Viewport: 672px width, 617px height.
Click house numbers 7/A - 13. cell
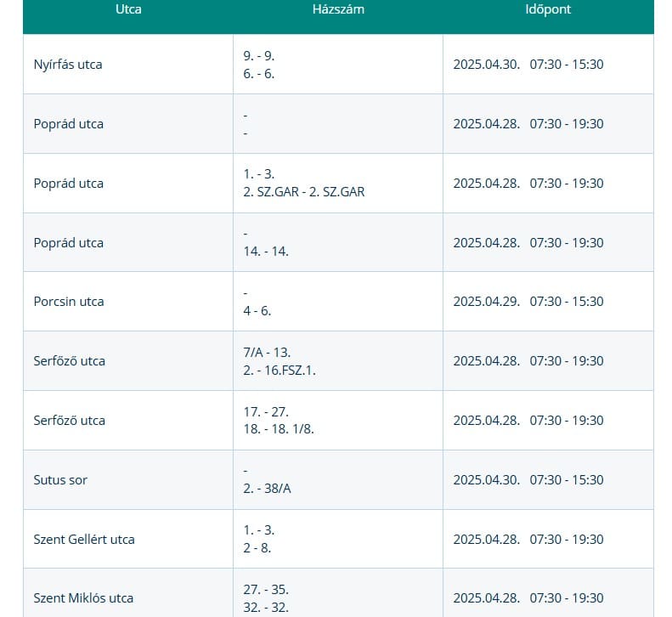coord(268,352)
